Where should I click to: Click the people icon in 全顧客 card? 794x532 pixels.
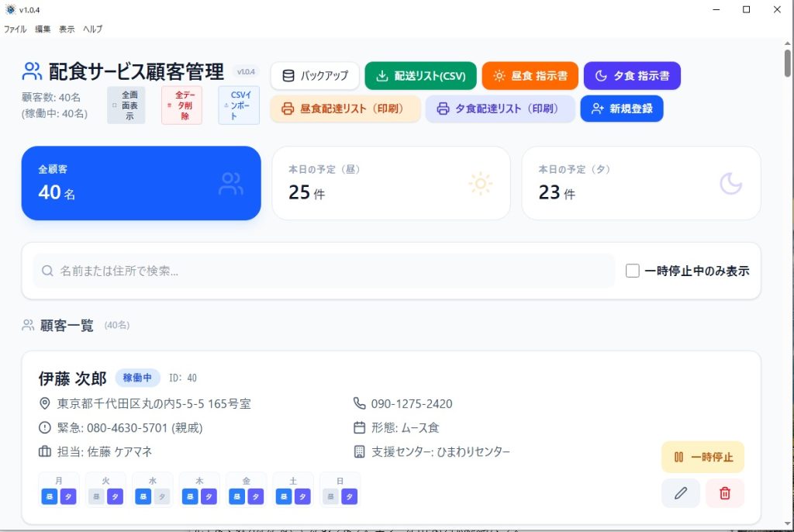coord(231,184)
